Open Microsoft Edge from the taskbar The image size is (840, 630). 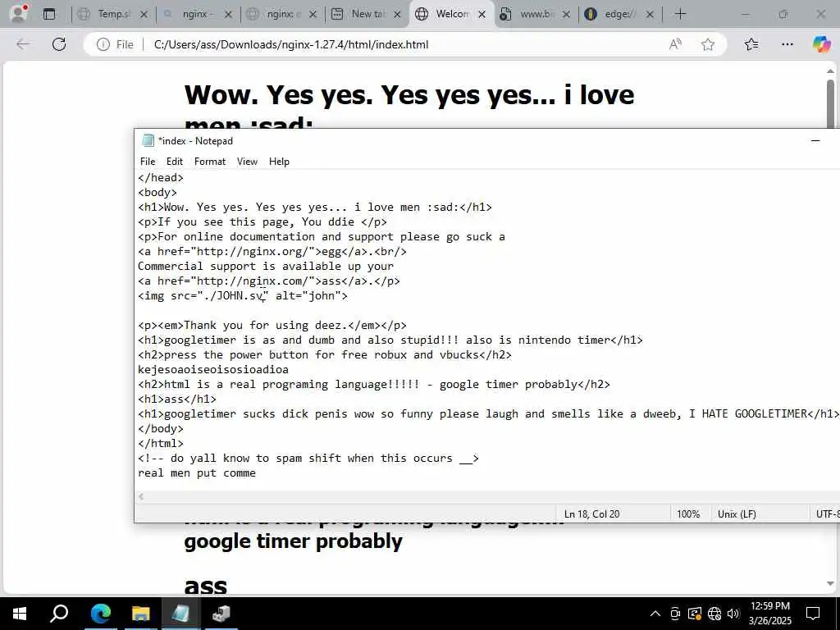[100, 614]
